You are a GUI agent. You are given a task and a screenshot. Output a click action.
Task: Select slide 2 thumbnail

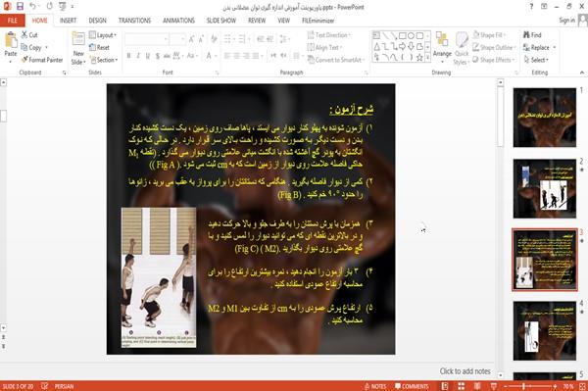coord(545,188)
